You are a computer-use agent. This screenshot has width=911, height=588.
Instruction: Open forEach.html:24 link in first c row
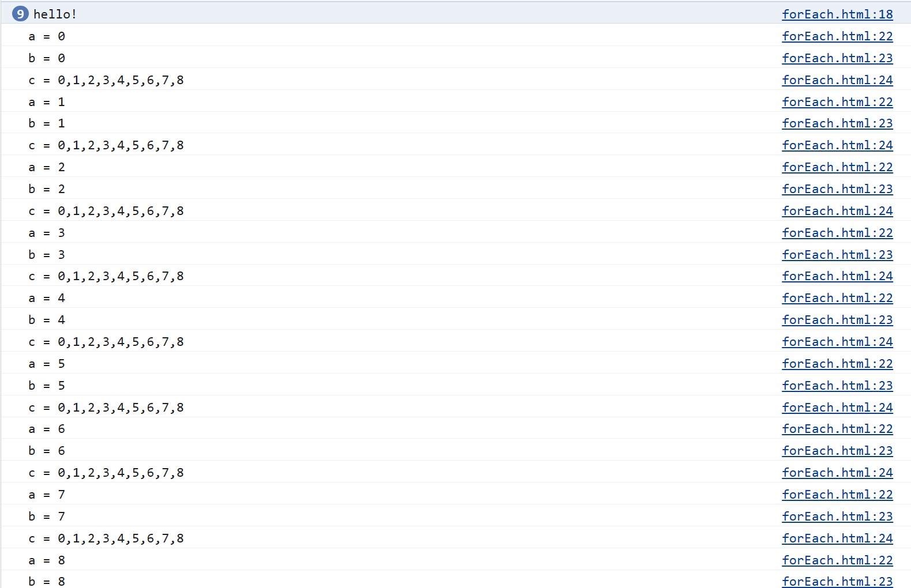pos(837,80)
